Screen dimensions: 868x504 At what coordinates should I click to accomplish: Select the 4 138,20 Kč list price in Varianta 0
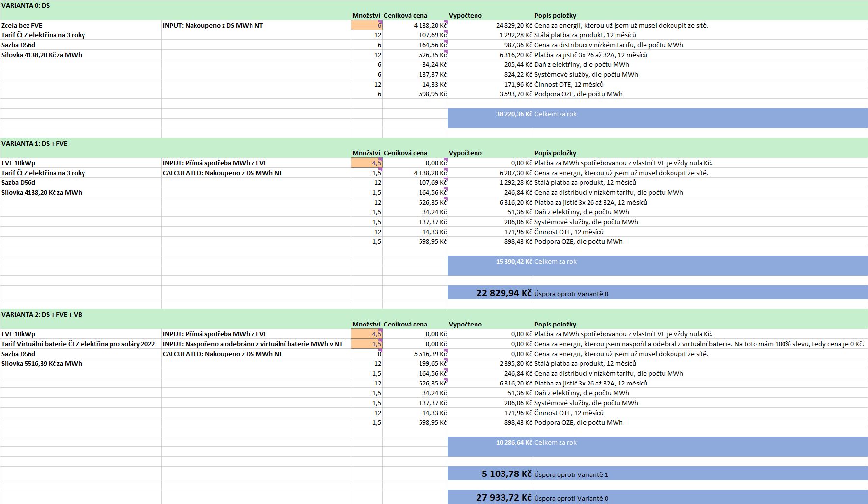415,25
